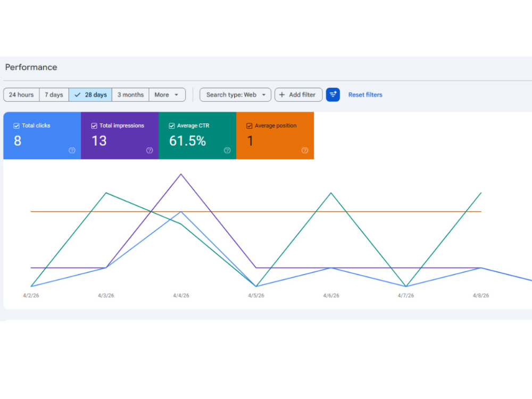The image size is (532, 399).
Task: Open Search type: Web dropdown
Action: pos(235,95)
